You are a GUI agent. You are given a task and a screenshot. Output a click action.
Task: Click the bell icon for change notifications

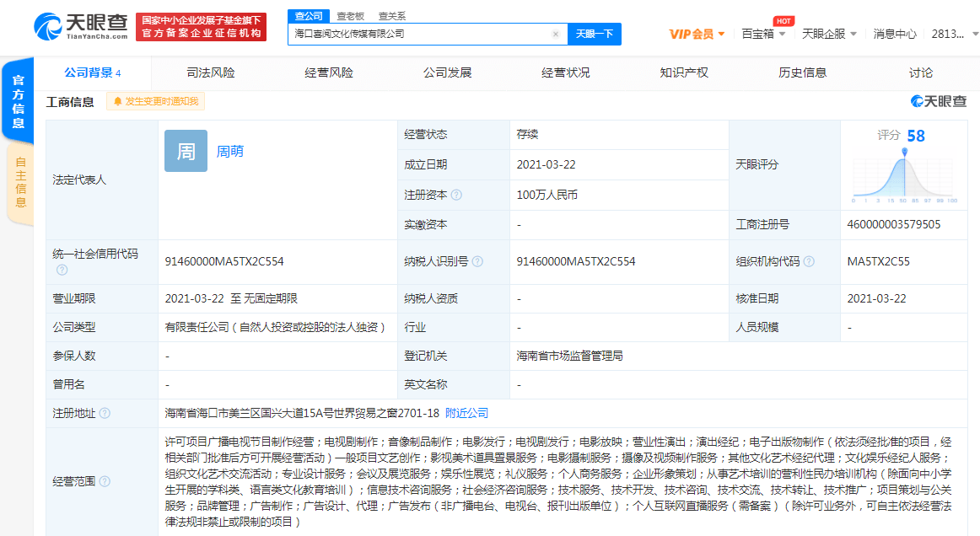pos(117,102)
